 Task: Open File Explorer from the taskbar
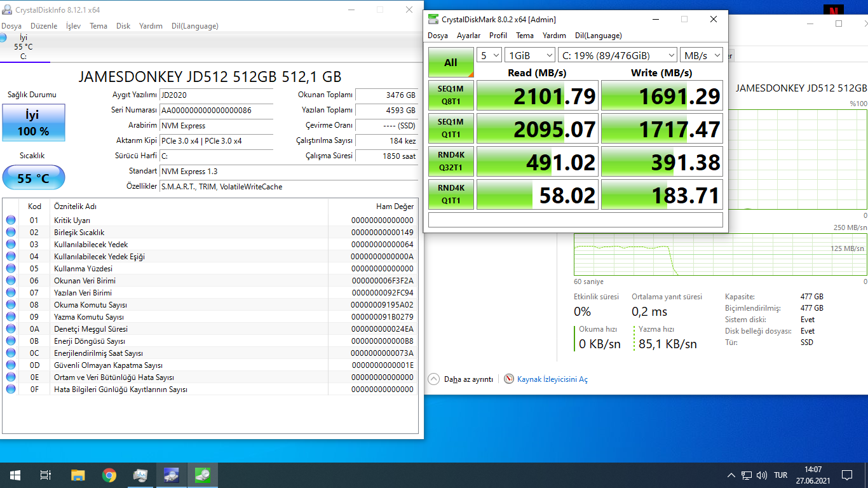click(x=78, y=475)
